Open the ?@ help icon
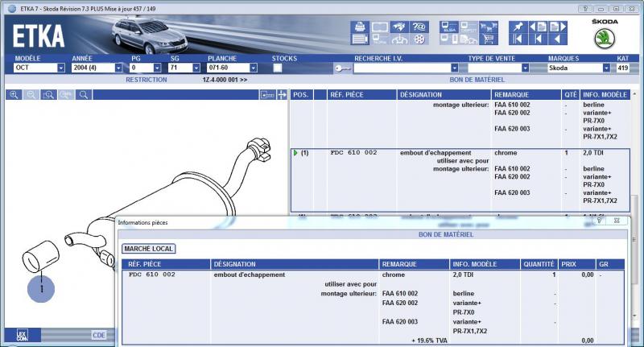 tap(419, 27)
